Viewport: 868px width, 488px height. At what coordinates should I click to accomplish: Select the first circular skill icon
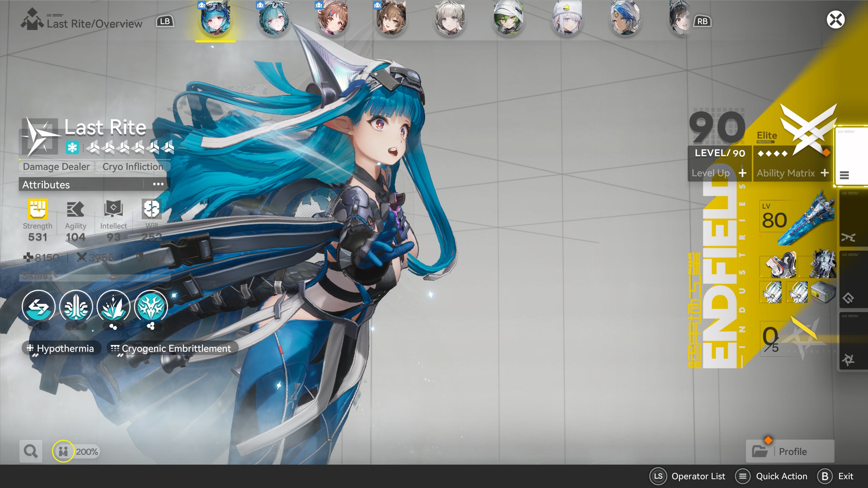click(x=39, y=307)
